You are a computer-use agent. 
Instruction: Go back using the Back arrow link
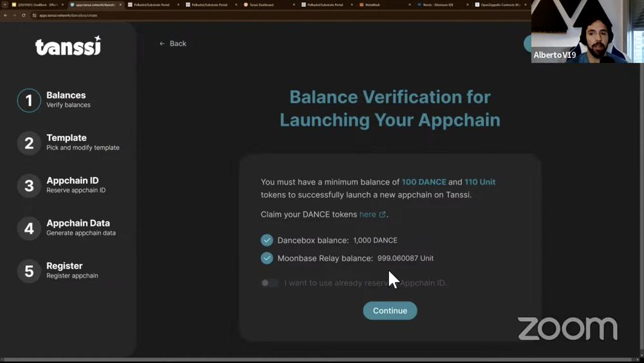(173, 44)
